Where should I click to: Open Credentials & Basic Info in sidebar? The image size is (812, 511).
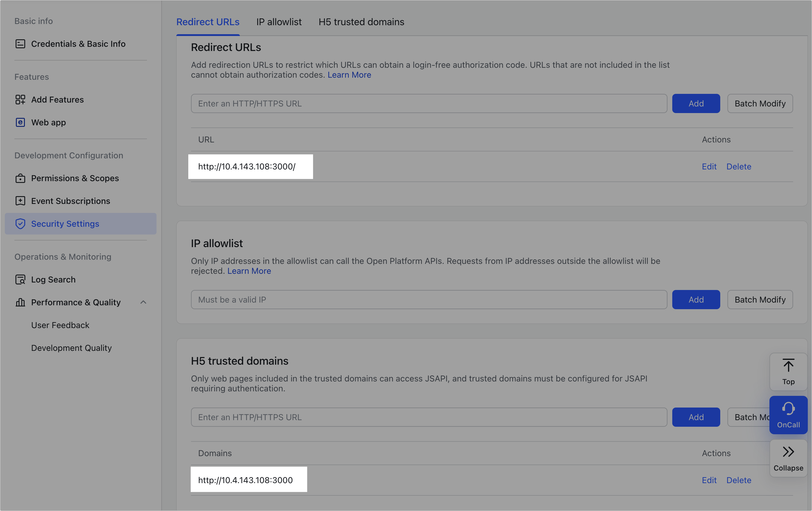point(78,43)
